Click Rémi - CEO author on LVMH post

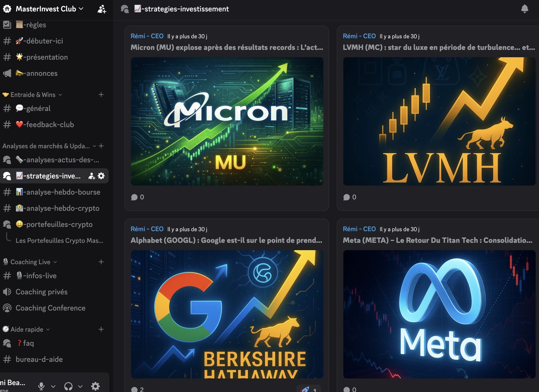pyautogui.click(x=359, y=36)
